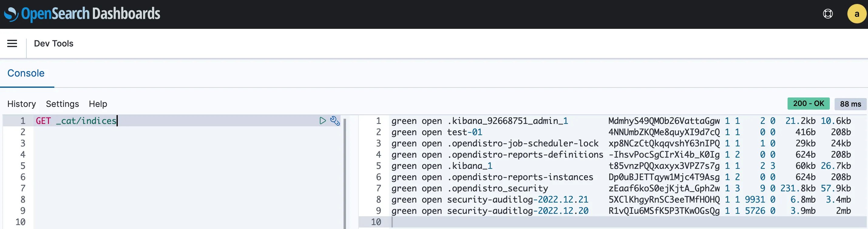Click the 200 - OK status badge
This screenshot has height=229, width=868.
[x=808, y=104]
